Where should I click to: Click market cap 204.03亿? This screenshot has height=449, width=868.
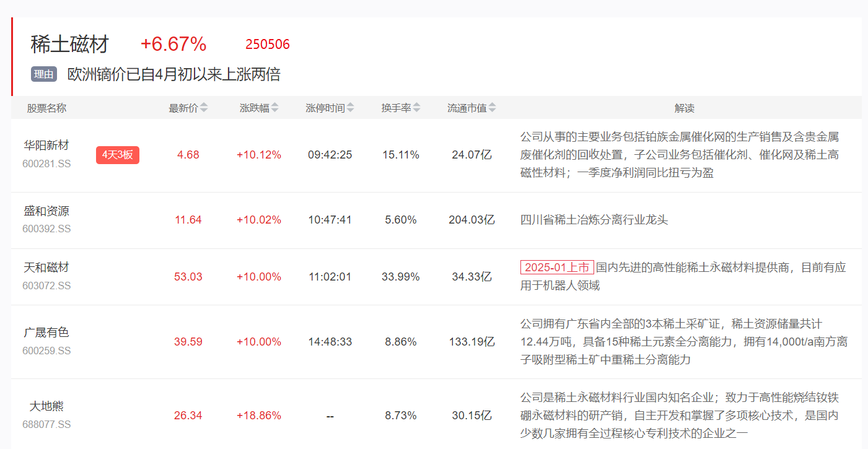coord(472,220)
